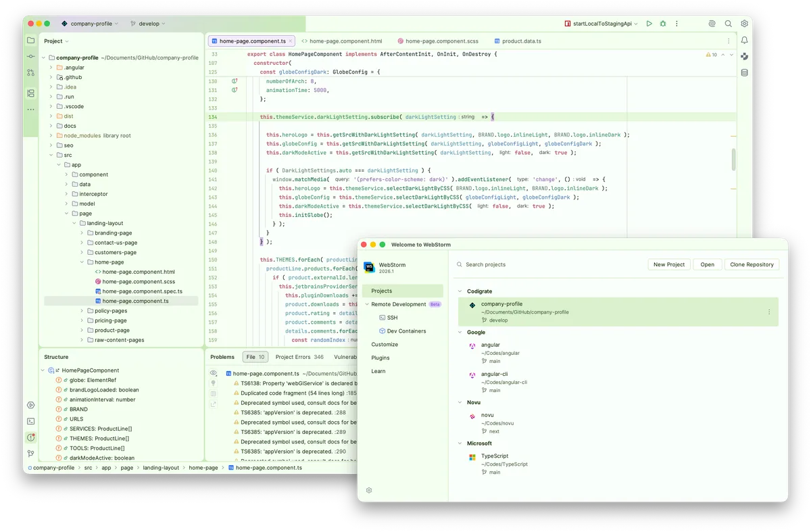Screen dimensions: 811x532
Task: Open the novu project entry
Action: 618,423
